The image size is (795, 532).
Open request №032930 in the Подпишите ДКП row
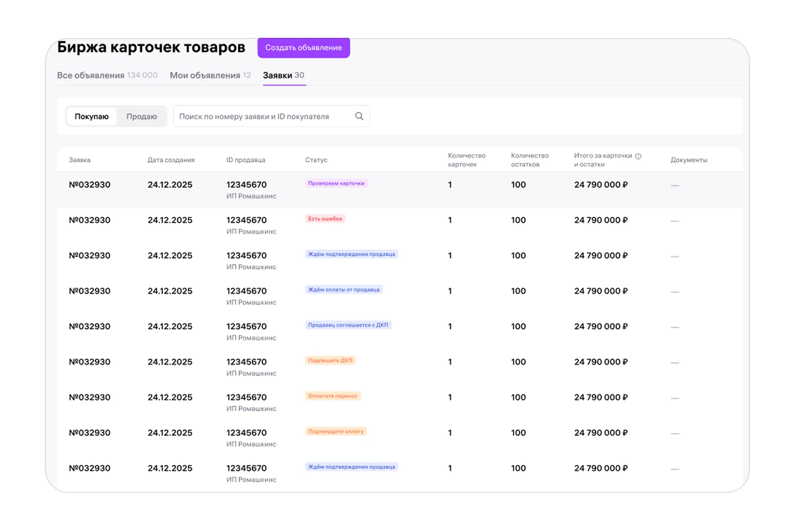coord(90,362)
